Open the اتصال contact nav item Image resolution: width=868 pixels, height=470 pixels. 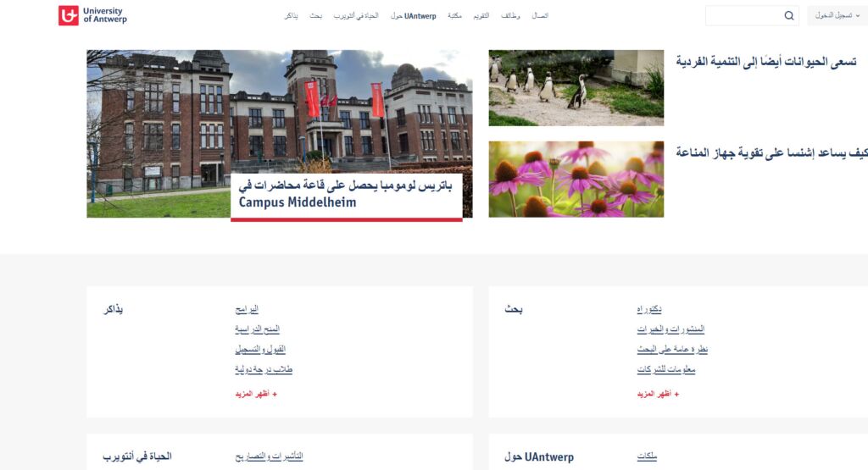(x=540, y=16)
